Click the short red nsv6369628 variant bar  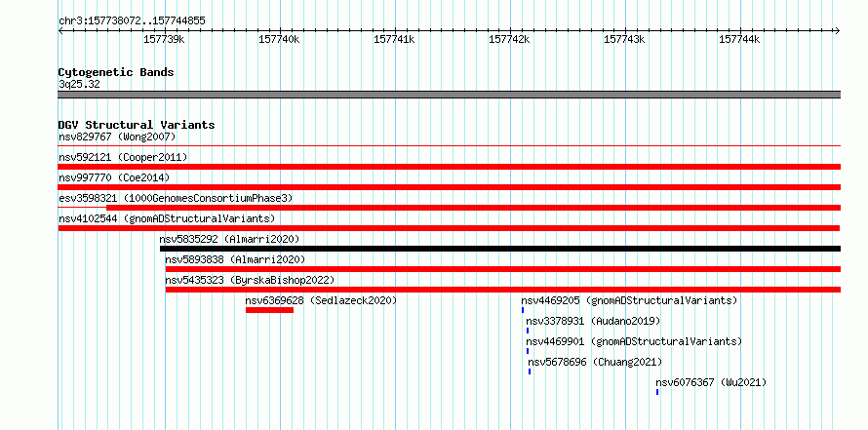point(269,310)
